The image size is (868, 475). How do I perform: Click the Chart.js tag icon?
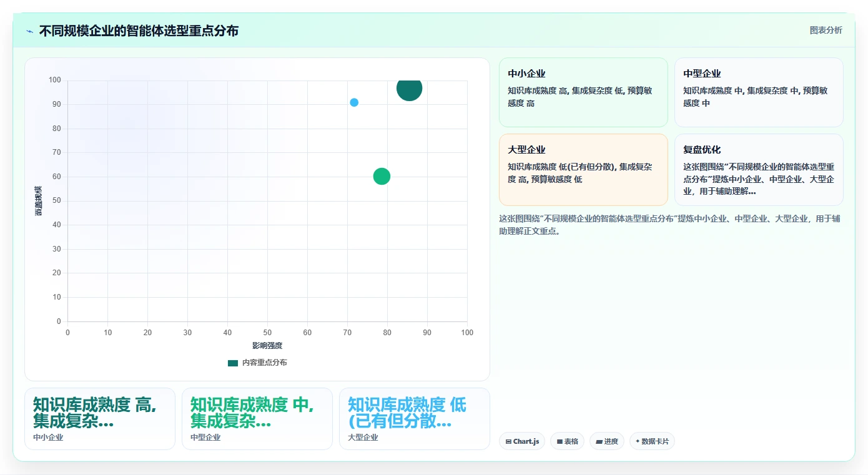pos(508,442)
